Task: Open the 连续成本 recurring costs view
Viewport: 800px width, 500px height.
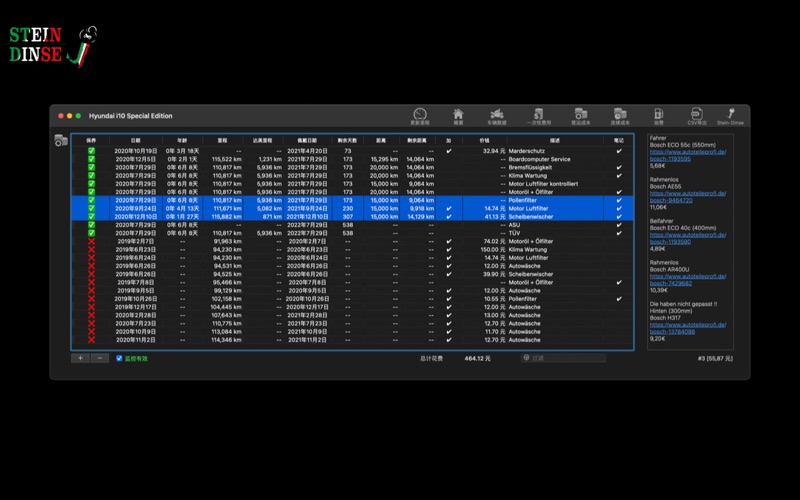Action: [x=620, y=116]
